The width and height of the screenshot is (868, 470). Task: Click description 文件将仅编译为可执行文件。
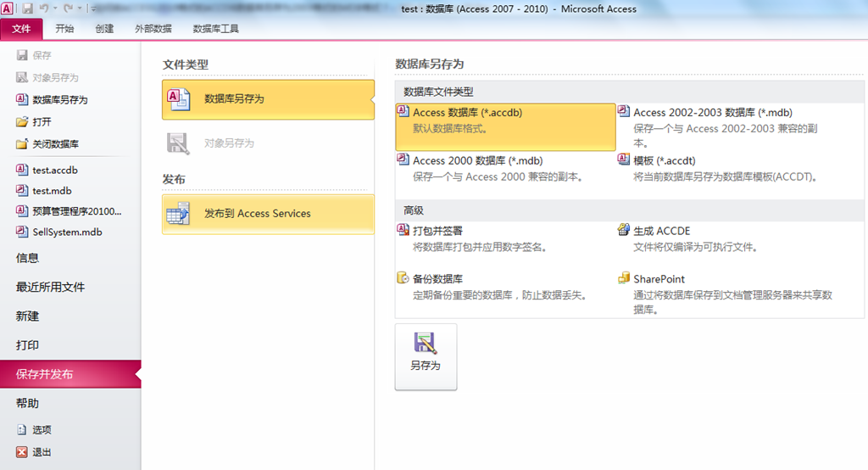[695, 247]
